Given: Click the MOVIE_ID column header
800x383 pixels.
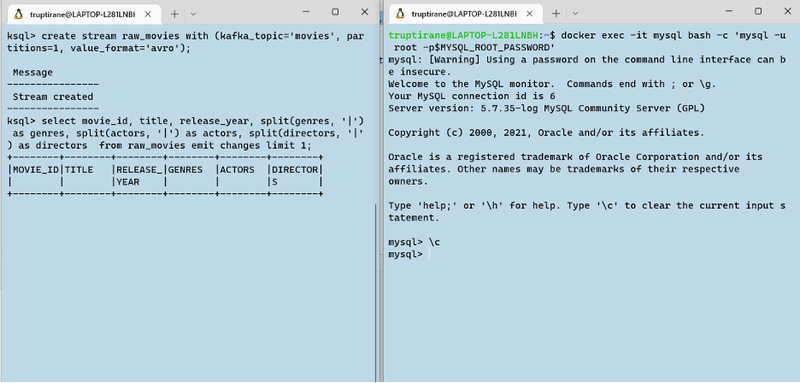Looking at the screenshot, I should [35, 169].
